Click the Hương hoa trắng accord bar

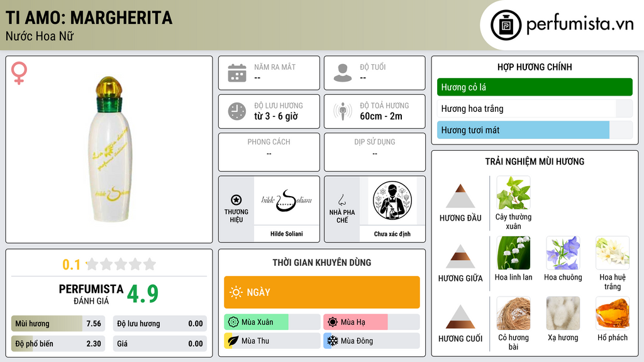click(x=535, y=109)
